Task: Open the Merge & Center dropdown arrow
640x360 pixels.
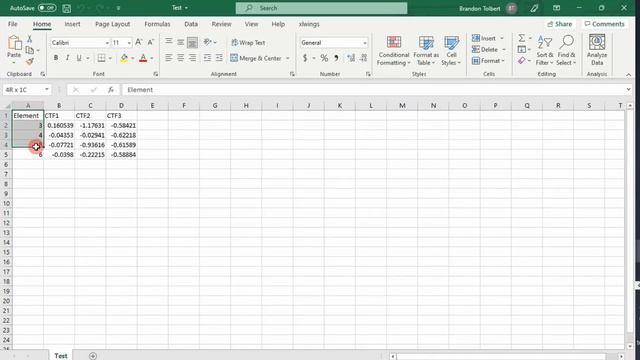Action: (288, 58)
